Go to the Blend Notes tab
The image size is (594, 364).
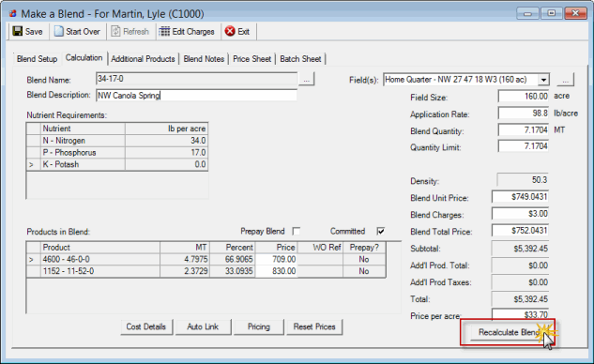click(204, 59)
